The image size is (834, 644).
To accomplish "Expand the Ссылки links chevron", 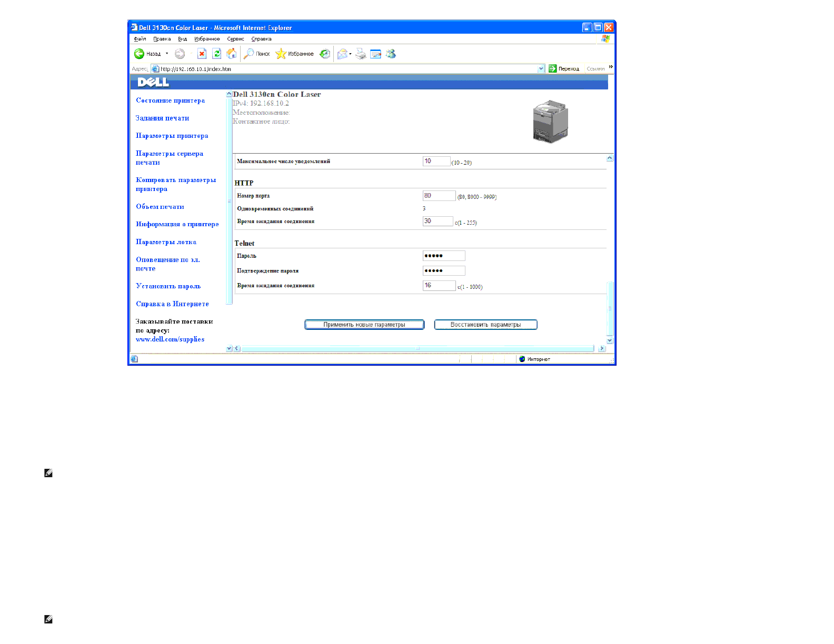I will click(x=611, y=67).
